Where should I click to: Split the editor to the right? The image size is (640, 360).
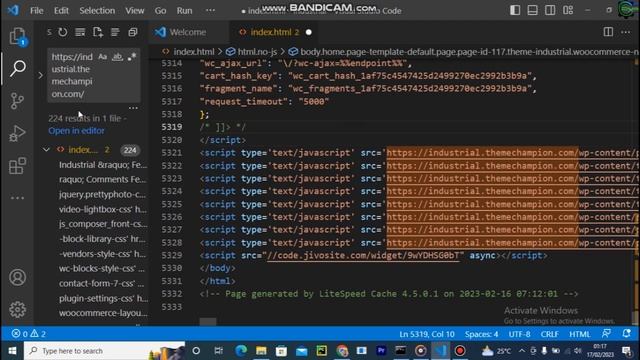click(x=608, y=32)
